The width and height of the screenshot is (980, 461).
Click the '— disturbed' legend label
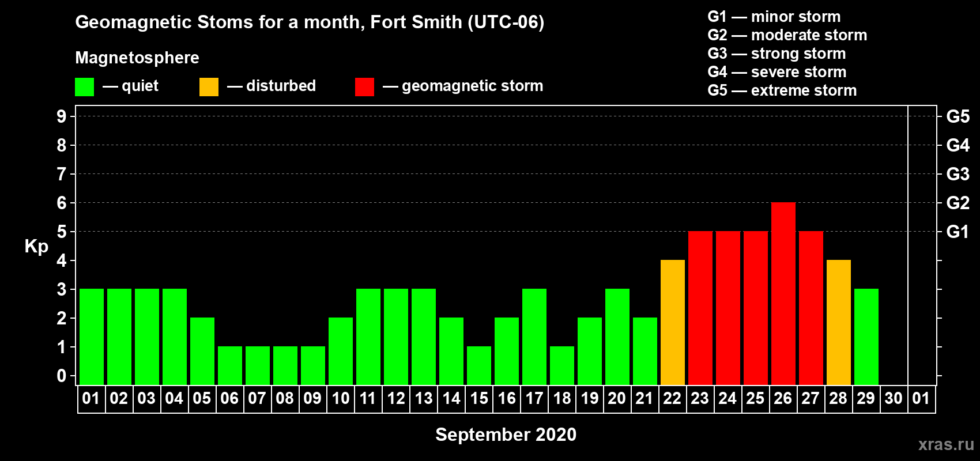point(272,86)
